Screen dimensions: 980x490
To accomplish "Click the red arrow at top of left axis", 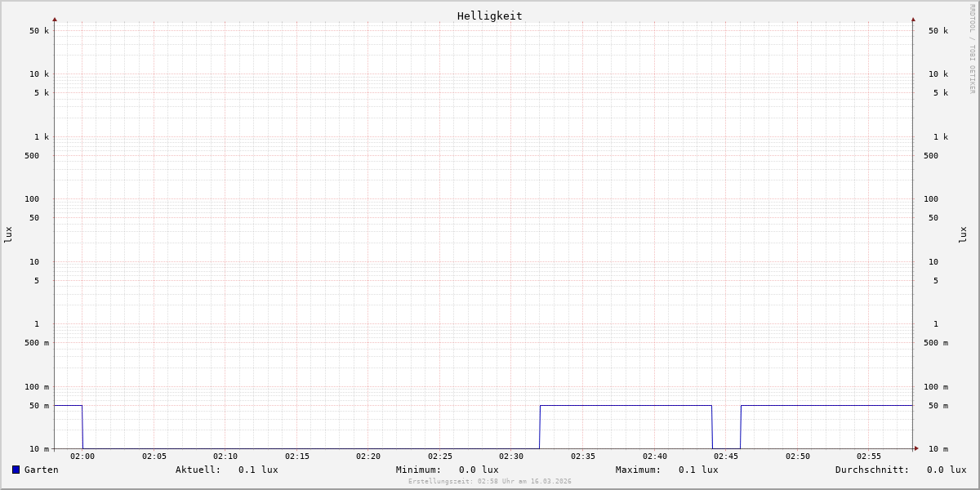I will pos(55,19).
